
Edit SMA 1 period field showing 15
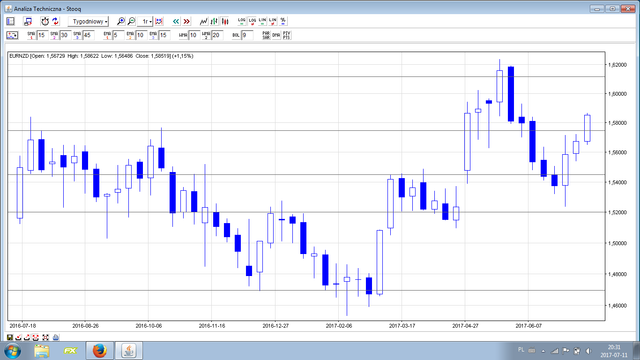pyautogui.click(x=42, y=35)
